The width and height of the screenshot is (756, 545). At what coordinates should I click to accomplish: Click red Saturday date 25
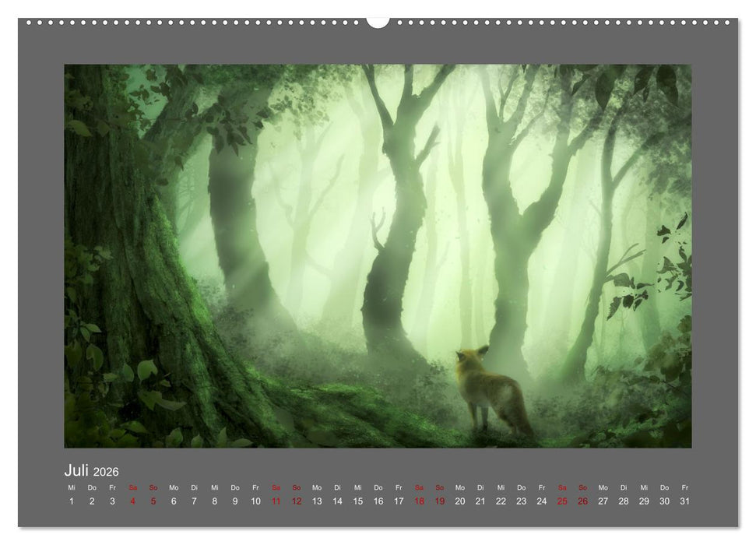[x=561, y=501]
